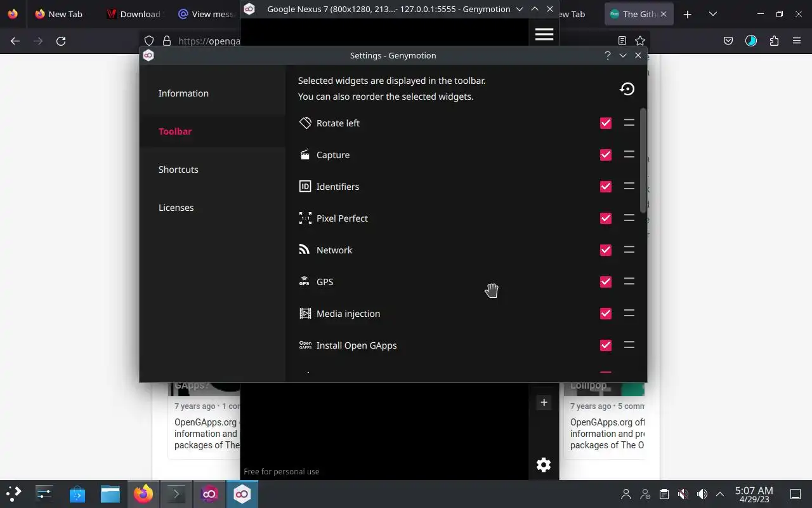This screenshot has width=812, height=508.
Task: Open the Information settings section
Action: click(213, 93)
